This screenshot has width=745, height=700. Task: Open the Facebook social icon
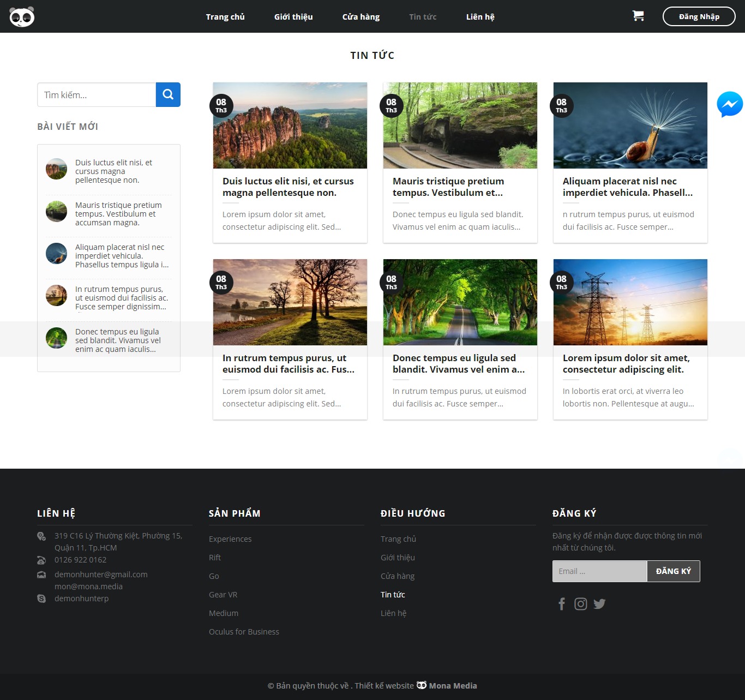[x=562, y=604]
